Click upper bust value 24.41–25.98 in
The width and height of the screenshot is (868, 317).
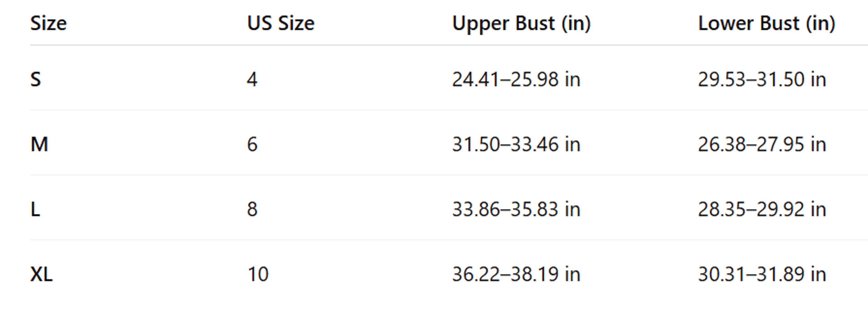coord(516,80)
